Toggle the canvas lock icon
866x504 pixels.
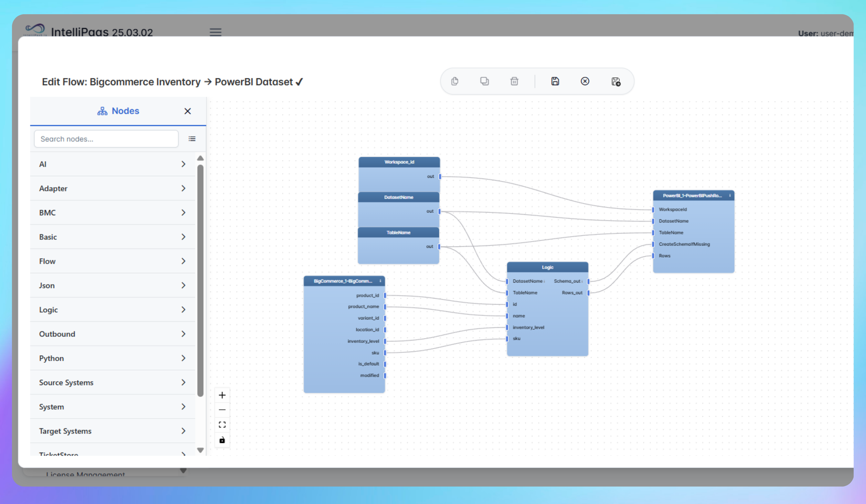tap(222, 440)
